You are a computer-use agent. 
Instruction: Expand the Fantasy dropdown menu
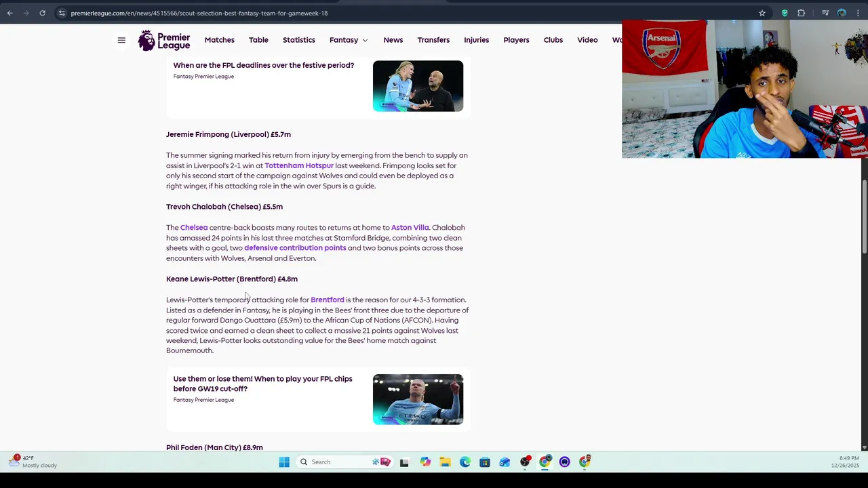click(x=349, y=40)
